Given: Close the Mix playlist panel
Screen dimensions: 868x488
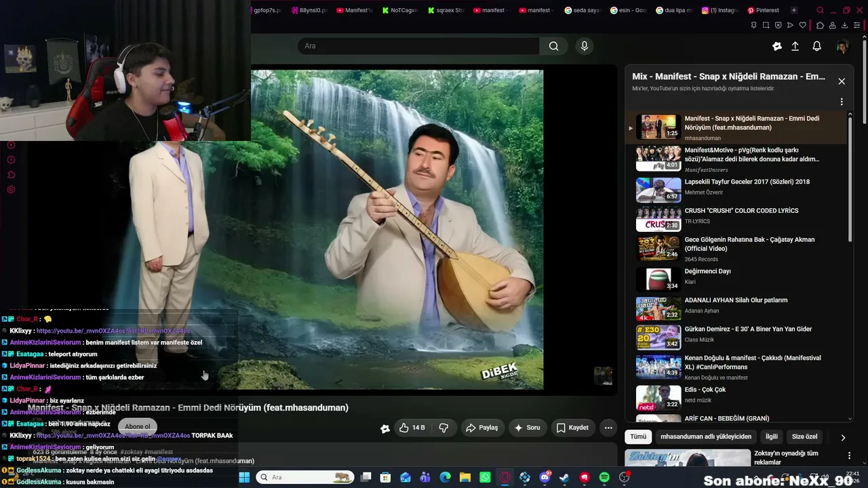Looking at the screenshot, I should coord(842,81).
